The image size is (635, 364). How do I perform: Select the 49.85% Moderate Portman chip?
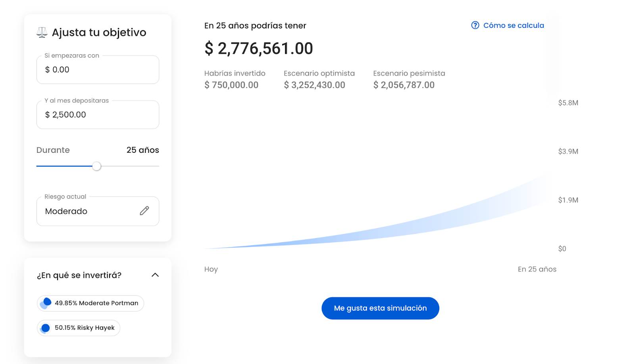coord(90,303)
